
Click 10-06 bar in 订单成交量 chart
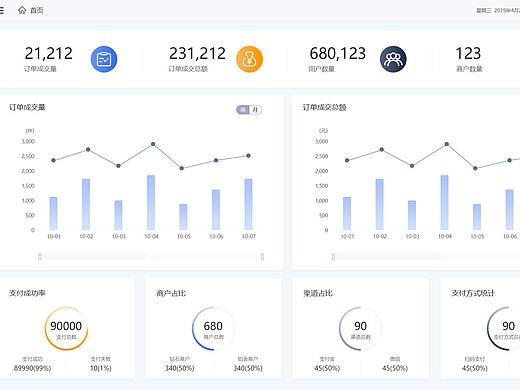pos(216,210)
